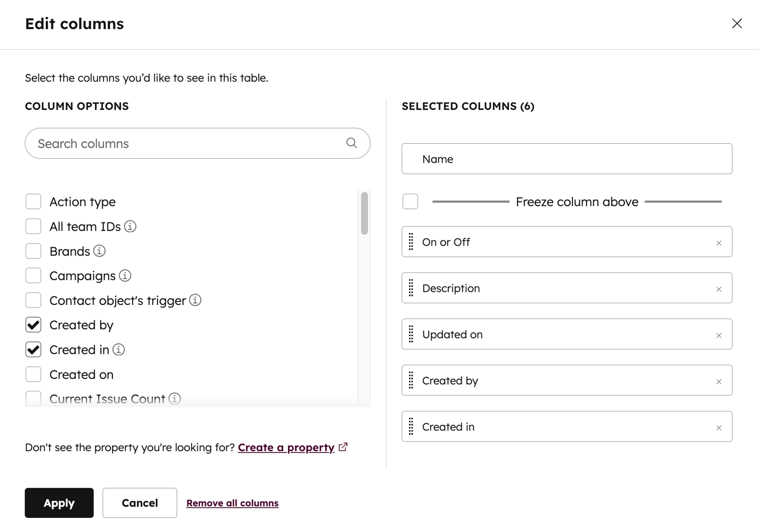Click the info icon next to Campaigns
Viewport: 759px width, 532px height.
(x=125, y=275)
